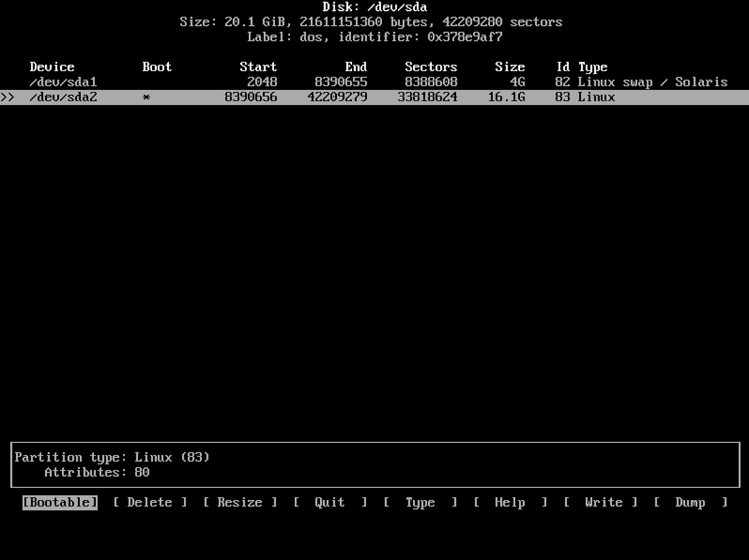Click the dos label identifier line
This screenshot has width=749, height=560.
[x=374, y=37]
